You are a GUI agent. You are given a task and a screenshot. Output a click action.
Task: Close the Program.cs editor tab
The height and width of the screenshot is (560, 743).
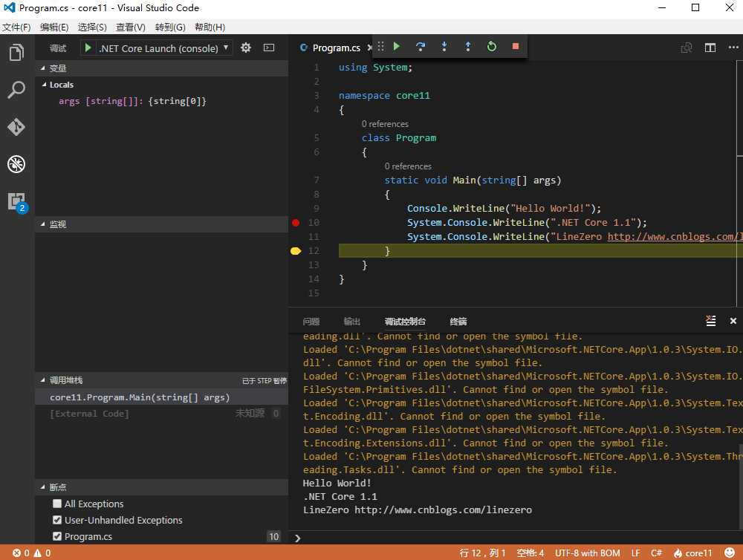coord(369,48)
